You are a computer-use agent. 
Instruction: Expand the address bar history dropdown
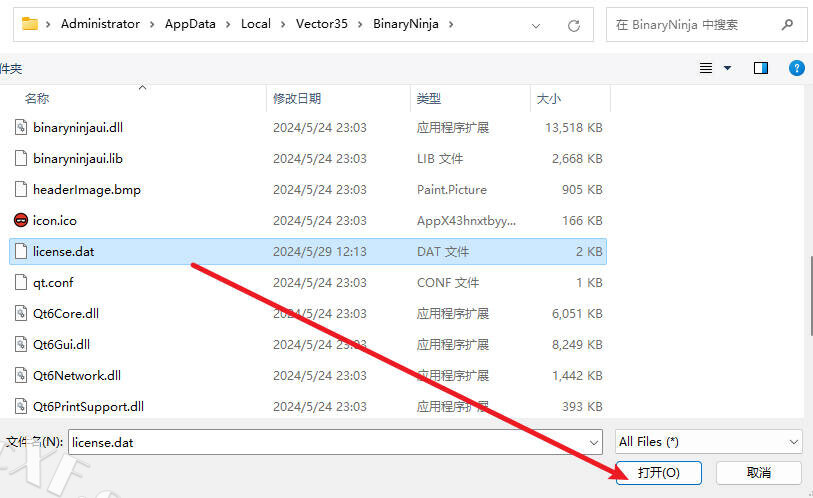click(536, 25)
